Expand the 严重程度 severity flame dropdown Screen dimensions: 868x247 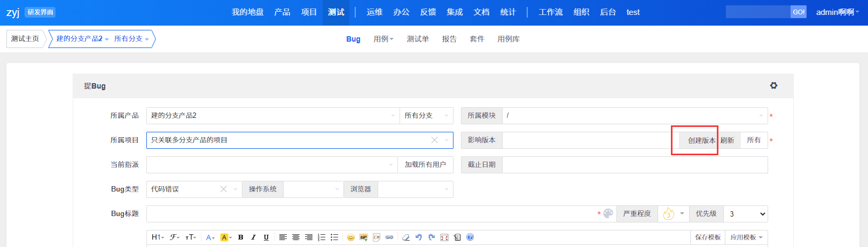click(673, 214)
